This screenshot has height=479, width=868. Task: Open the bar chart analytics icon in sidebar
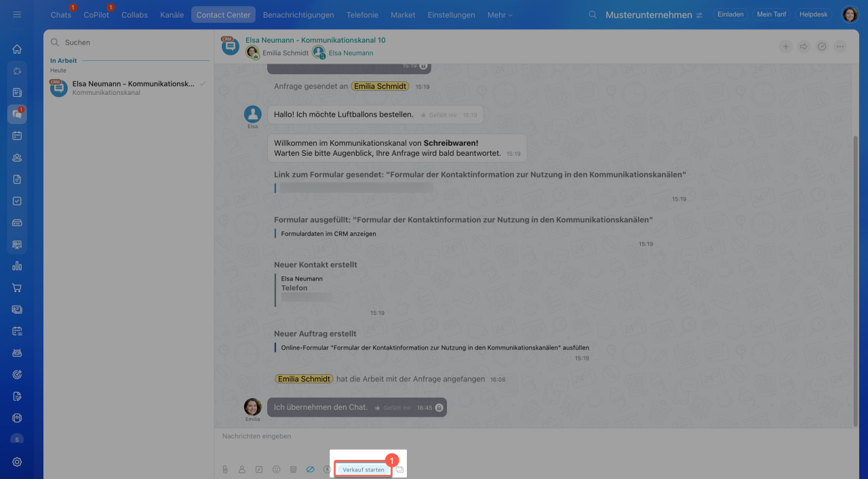click(17, 266)
